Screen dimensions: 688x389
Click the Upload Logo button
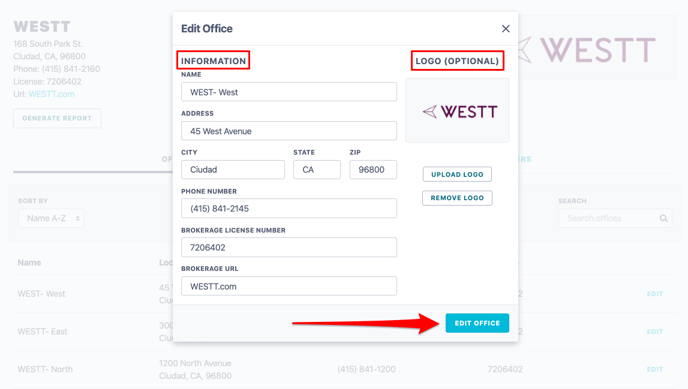click(x=457, y=174)
